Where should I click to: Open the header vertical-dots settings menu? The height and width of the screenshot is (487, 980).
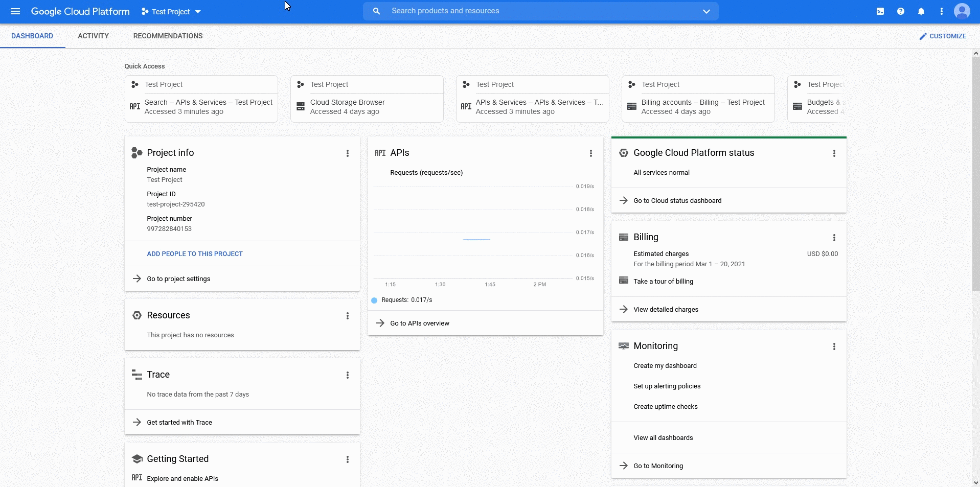[942, 11]
